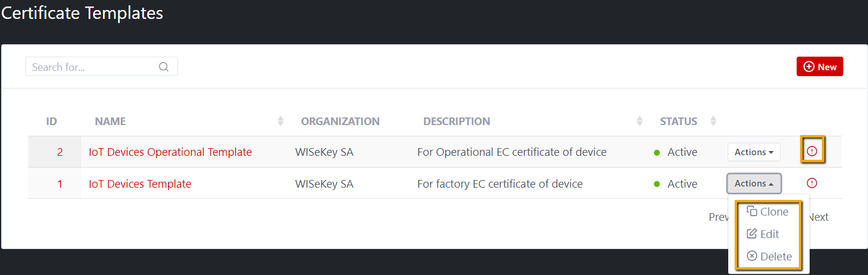
Task: Click the ID 2 cell in first row
Action: (x=60, y=152)
